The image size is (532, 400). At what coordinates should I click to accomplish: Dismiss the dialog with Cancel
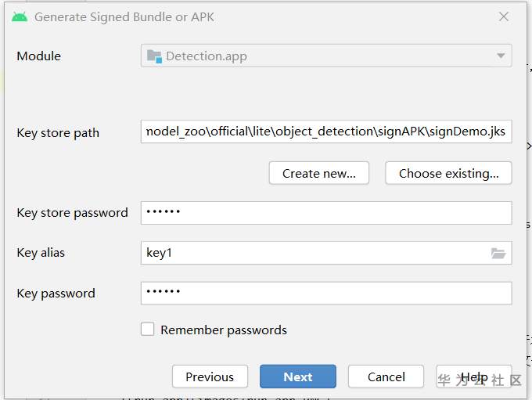click(386, 377)
